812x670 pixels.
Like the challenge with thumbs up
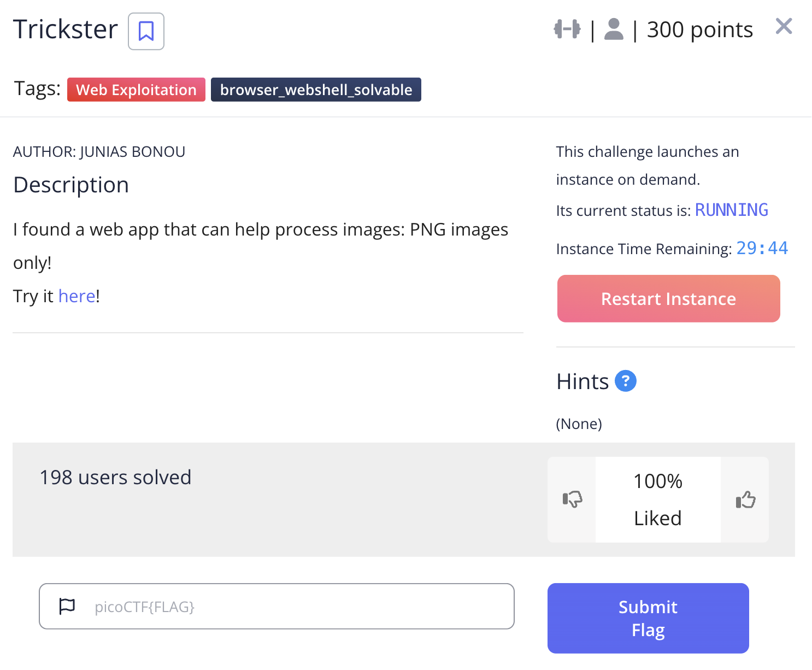745,499
